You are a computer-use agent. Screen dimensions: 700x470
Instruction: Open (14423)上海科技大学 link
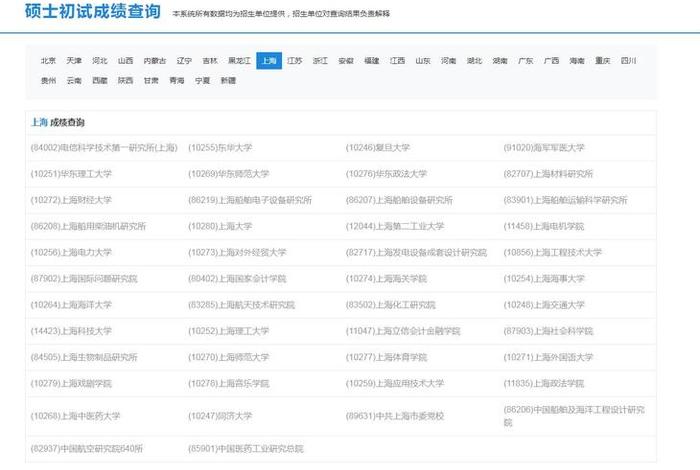click(x=71, y=331)
